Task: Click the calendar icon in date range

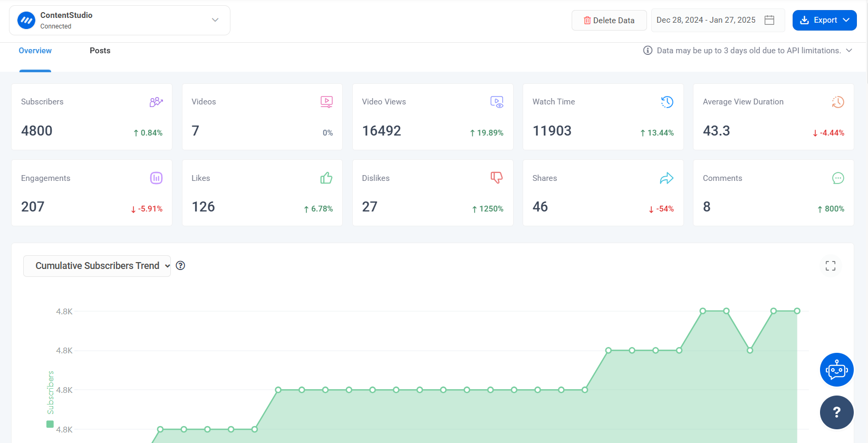Action: (769, 20)
